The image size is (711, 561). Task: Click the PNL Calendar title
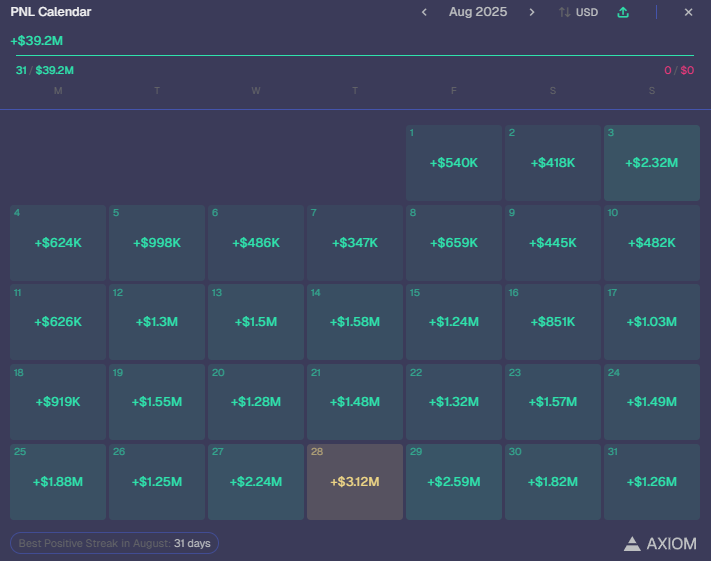[x=51, y=12]
